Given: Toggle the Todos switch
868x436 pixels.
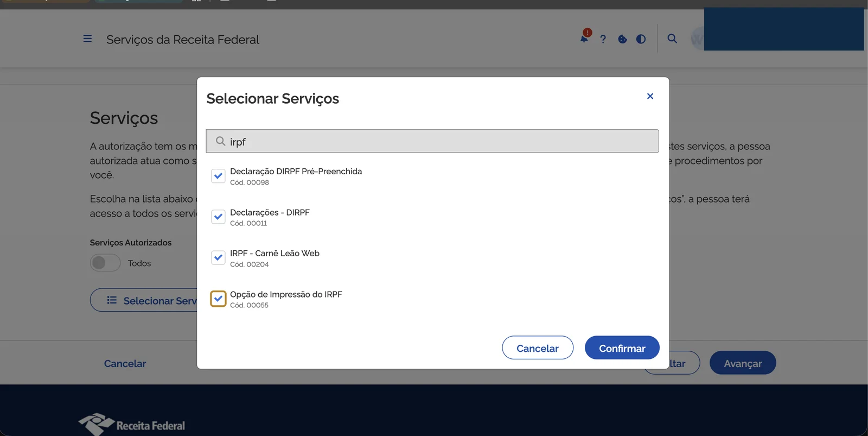Looking at the screenshot, I should click(x=105, y=263).
